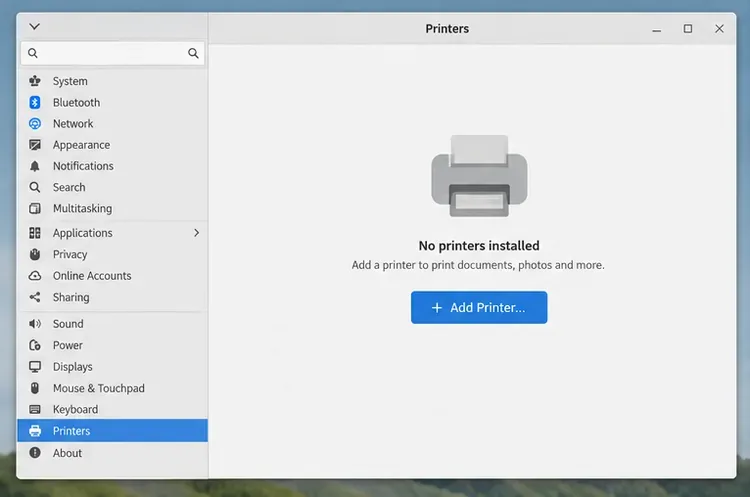Open Mouse & Touchpad settings

99,388
